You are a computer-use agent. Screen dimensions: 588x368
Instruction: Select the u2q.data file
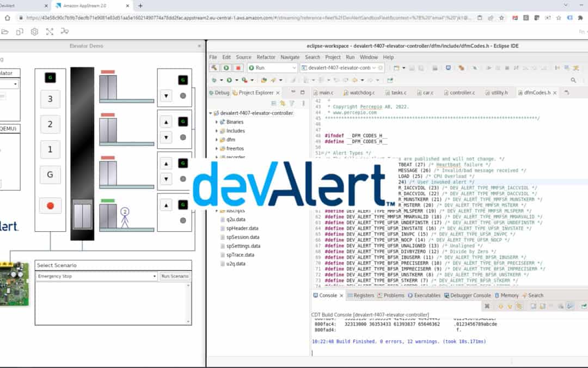[236, 264]
